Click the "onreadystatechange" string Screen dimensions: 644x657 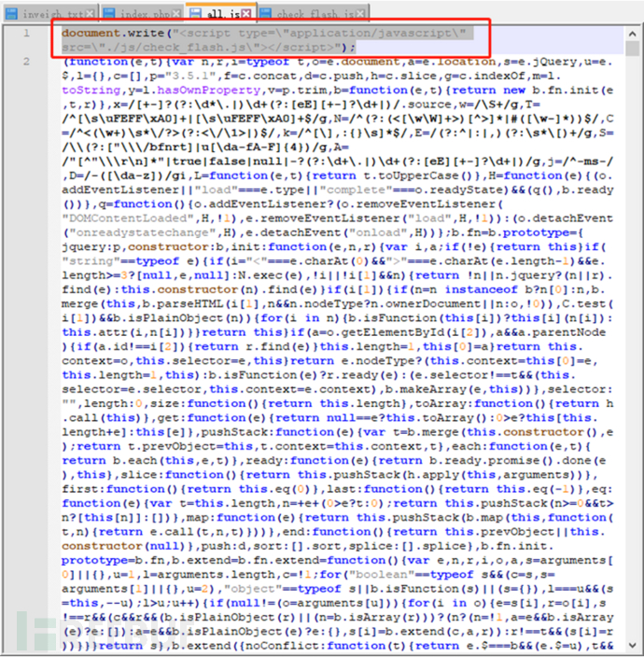(139, 232)
